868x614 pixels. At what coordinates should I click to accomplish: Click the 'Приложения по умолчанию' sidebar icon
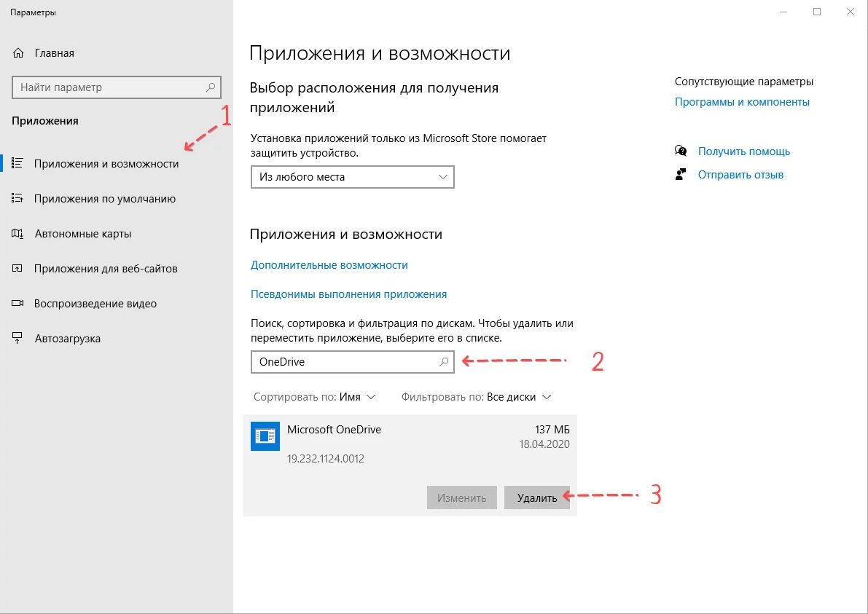(17, 198)
